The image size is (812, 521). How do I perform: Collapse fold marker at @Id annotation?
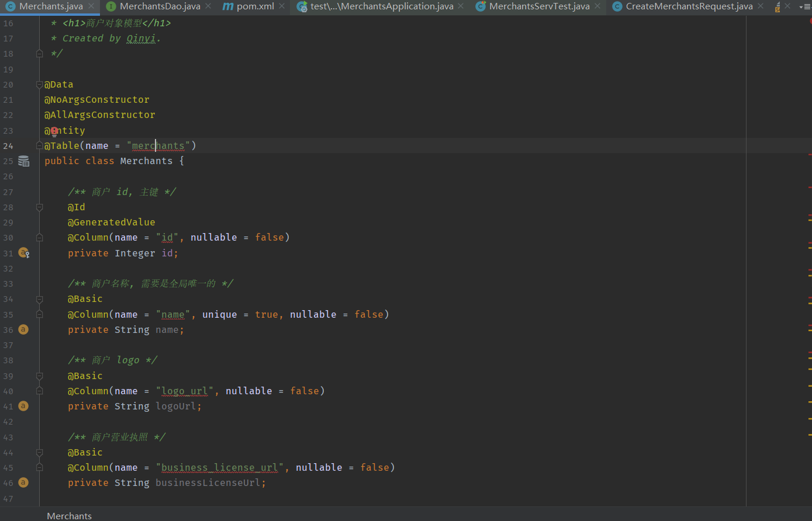39,207
